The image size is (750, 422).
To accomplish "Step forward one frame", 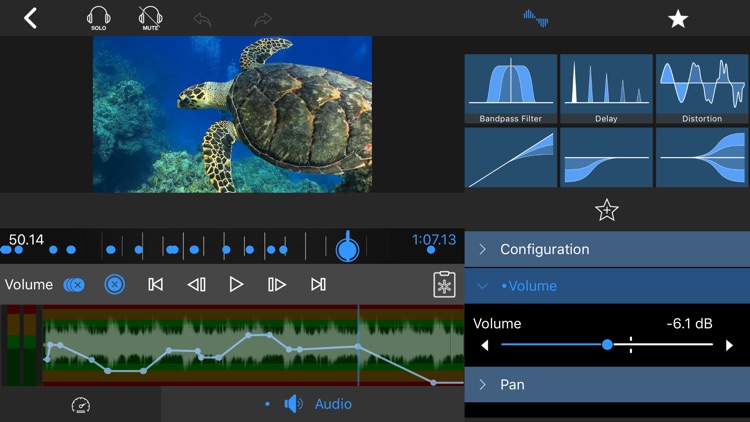I will 277,285.
